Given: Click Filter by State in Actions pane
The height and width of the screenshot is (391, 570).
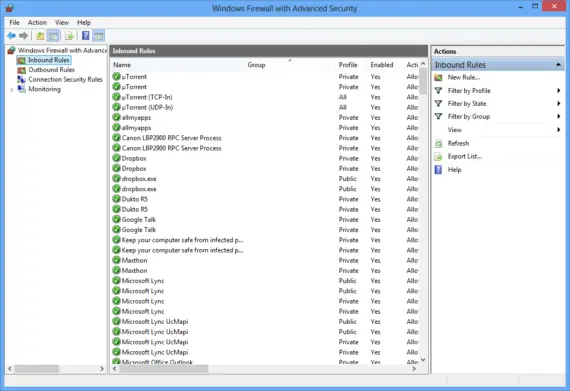Looking at the screenshot, I should click(x=467, y=104).
